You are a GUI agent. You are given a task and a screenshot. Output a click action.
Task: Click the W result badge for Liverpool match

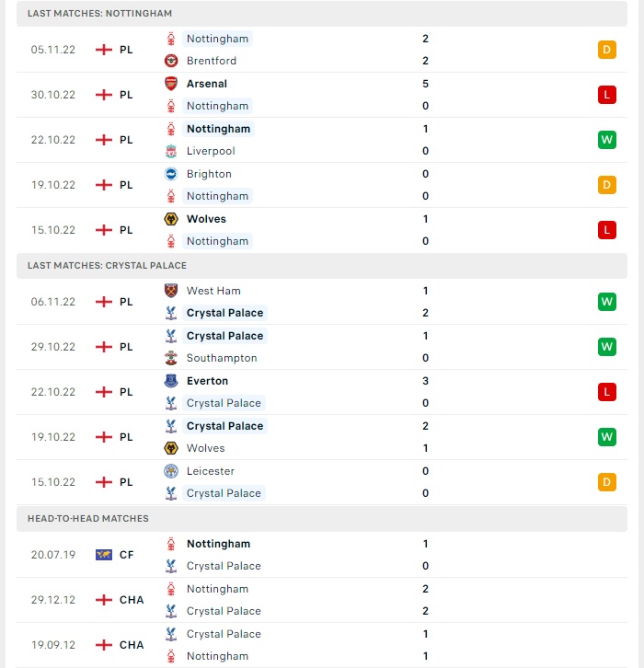pyautogui.click(x=607, y=140)
